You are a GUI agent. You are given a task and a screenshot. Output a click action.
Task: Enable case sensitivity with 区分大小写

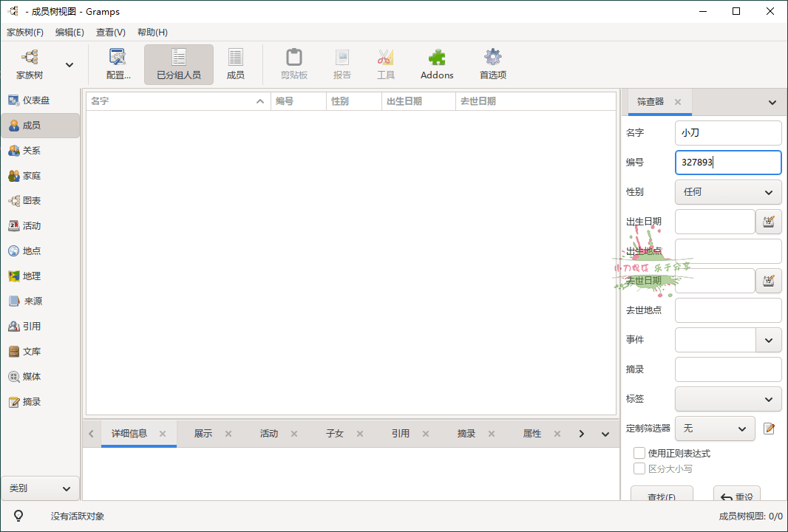[639, 468]
